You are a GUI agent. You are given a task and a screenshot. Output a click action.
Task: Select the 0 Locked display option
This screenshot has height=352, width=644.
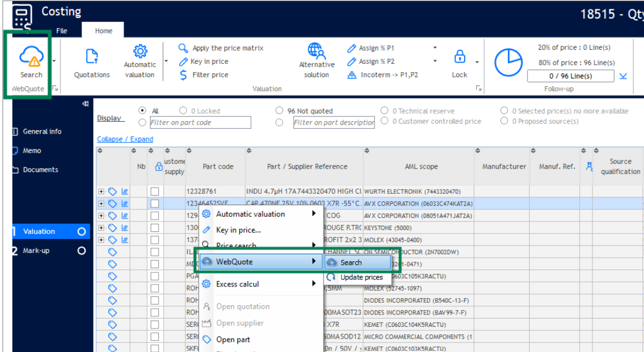[x=184, y=111]
